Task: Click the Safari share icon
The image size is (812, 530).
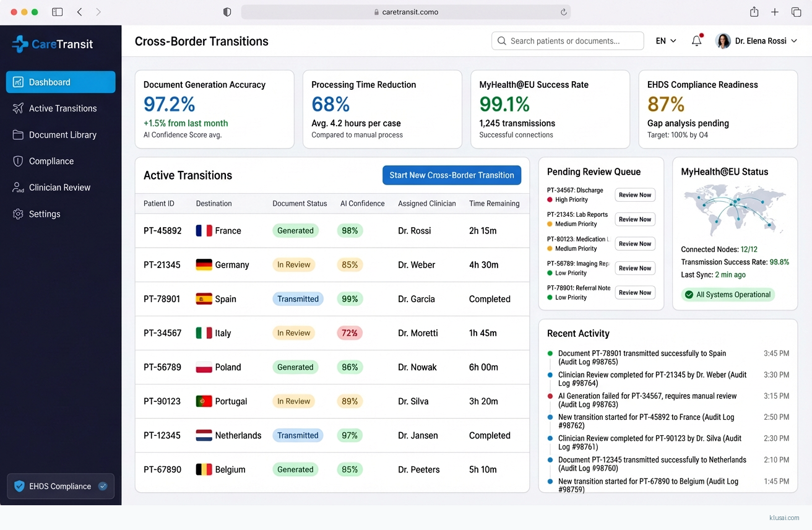Action: coord(754,12)
